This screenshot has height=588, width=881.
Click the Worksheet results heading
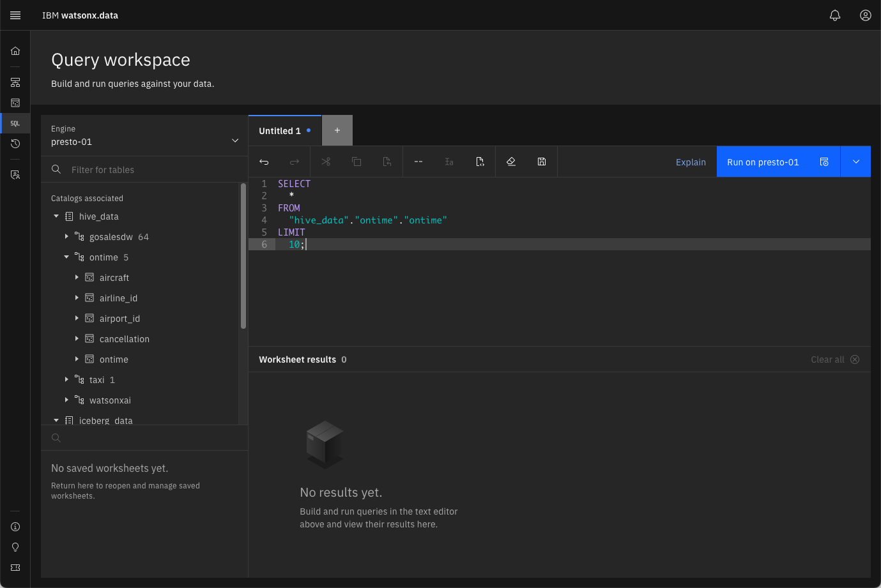297,359
